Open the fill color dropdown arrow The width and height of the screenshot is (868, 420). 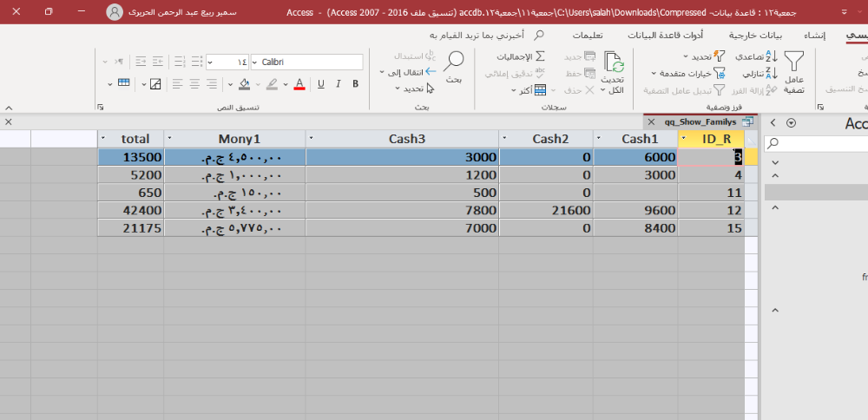click(230, 84)
